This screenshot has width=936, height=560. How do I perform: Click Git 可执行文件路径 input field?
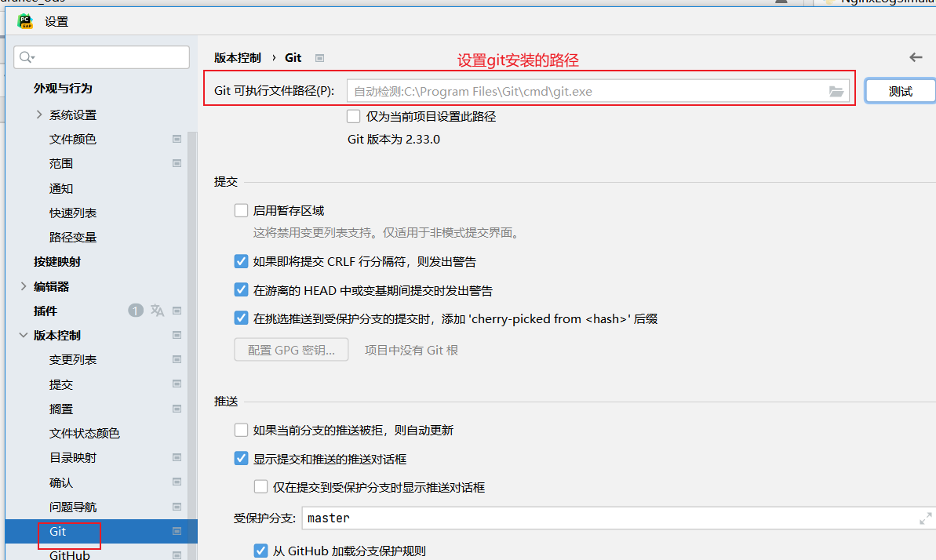pyautogui.click(x=598, y=91)
